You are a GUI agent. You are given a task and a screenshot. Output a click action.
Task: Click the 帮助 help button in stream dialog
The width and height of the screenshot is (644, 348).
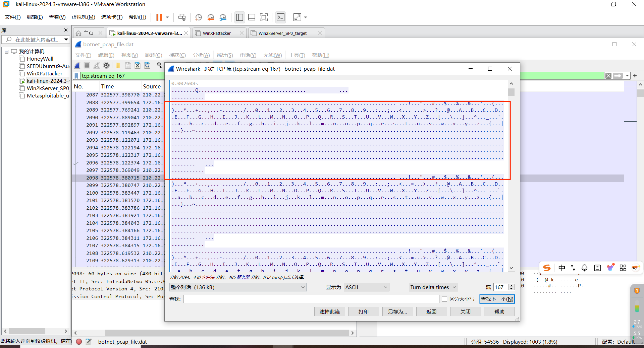point(499,312)
